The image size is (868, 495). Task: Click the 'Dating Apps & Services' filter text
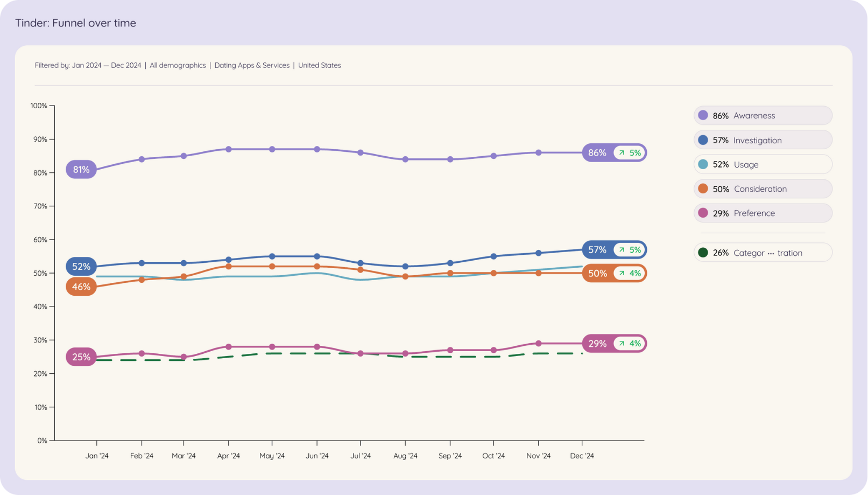tap(252, 65)
